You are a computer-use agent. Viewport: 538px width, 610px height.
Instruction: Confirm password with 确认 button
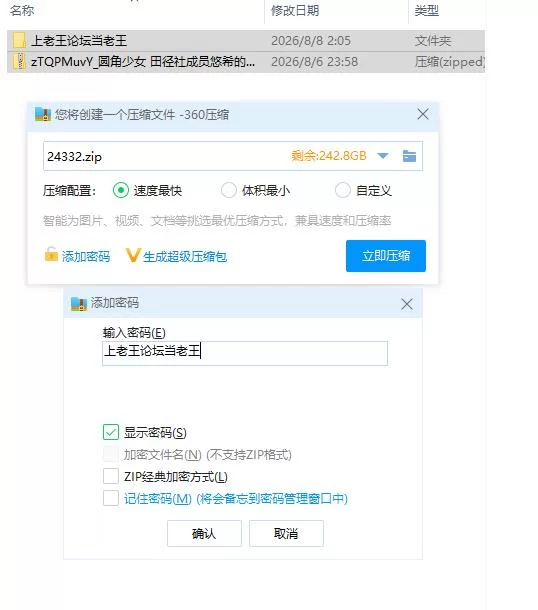[x=204, y=533]
